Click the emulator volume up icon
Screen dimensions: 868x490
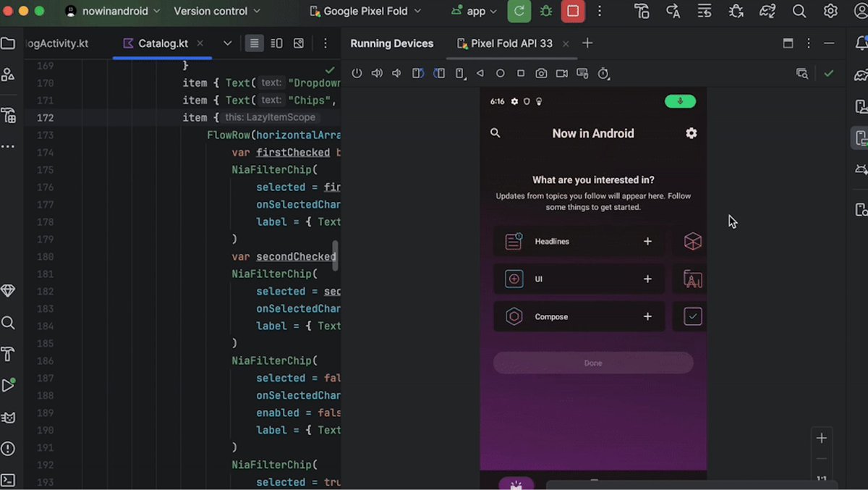[377, 73]
